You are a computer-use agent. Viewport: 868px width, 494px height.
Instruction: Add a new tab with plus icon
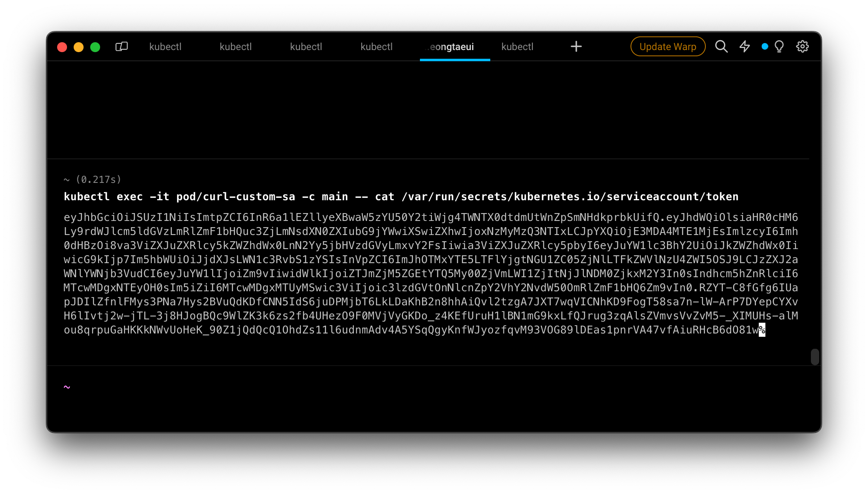point(576,46)
